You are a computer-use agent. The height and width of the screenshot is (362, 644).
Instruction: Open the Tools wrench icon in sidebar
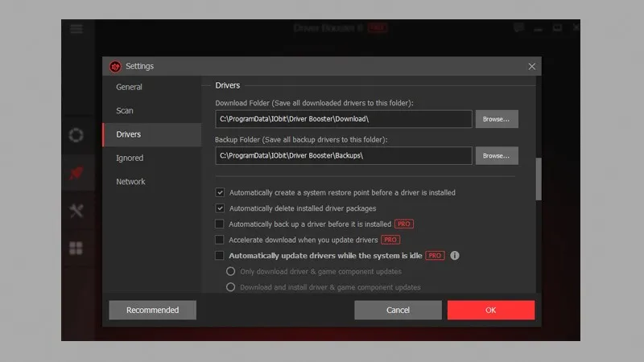tap(76, 211)
